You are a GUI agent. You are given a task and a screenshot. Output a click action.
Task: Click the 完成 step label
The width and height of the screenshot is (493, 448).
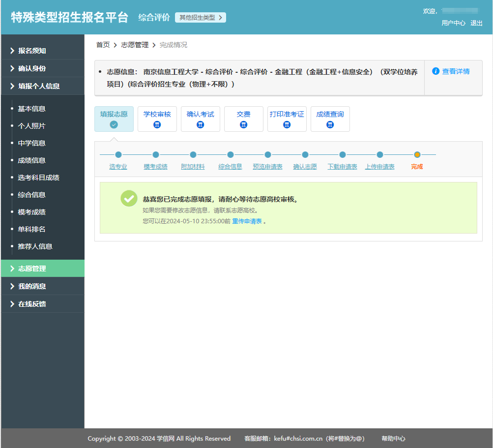coord(417,167)
